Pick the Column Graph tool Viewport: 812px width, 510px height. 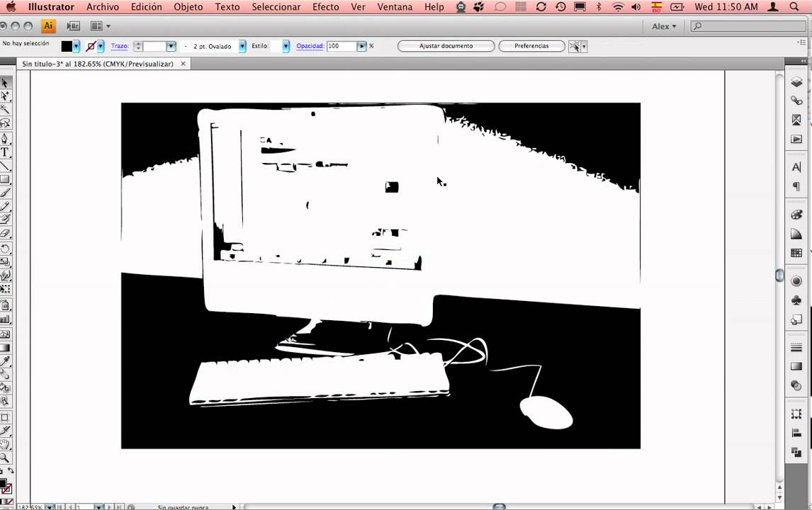[x=5, y=319]
